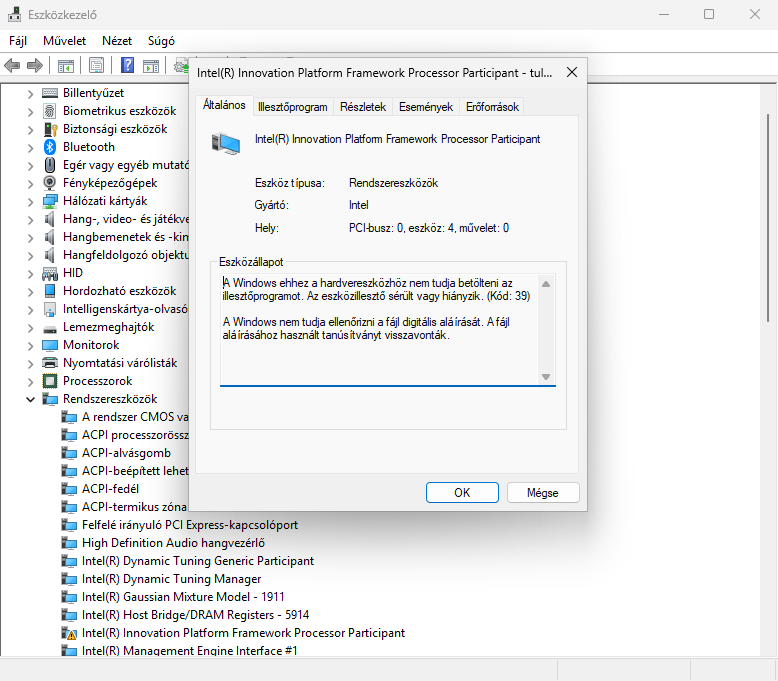Select Intel(R) Dynamic Tuning Manager

[x=171, y=579]
